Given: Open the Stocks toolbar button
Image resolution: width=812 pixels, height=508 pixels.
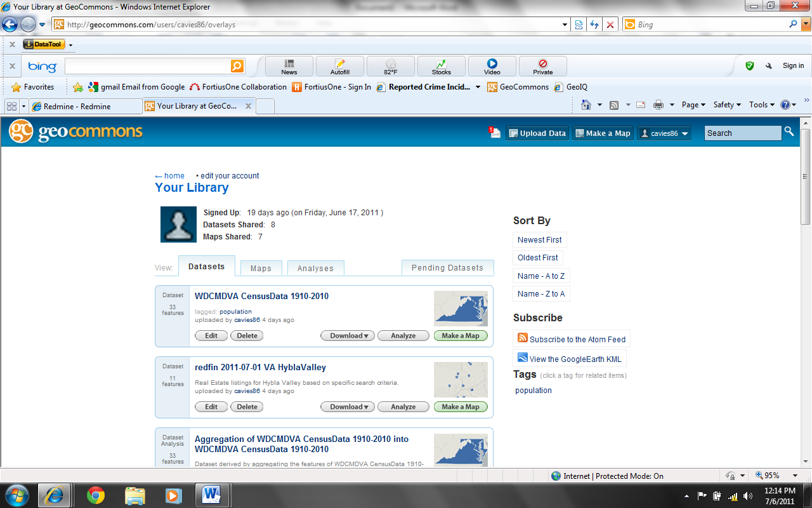Looking at the screenshot, I should click(x=441, y=66).
